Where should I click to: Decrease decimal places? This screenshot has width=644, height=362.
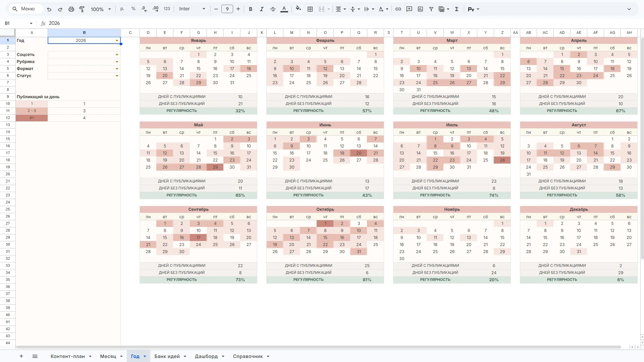pos(144,9)
